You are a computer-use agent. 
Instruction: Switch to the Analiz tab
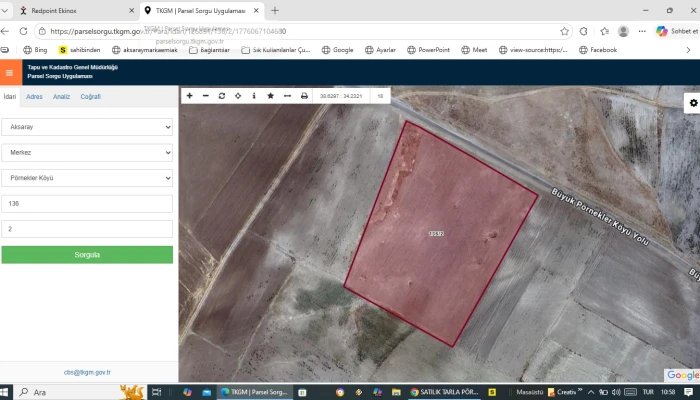pos(61,97)
